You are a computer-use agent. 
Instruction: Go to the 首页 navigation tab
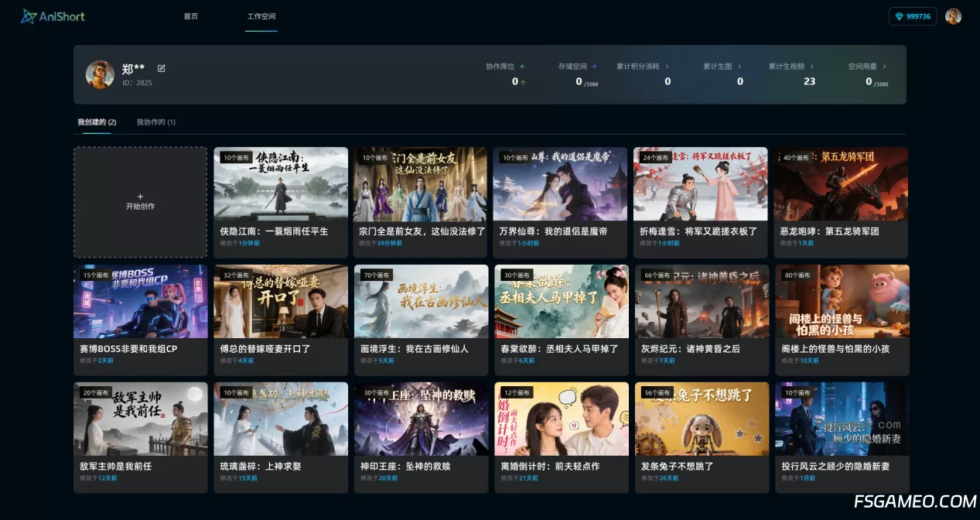pyautogui.click(x=190, y=16)
